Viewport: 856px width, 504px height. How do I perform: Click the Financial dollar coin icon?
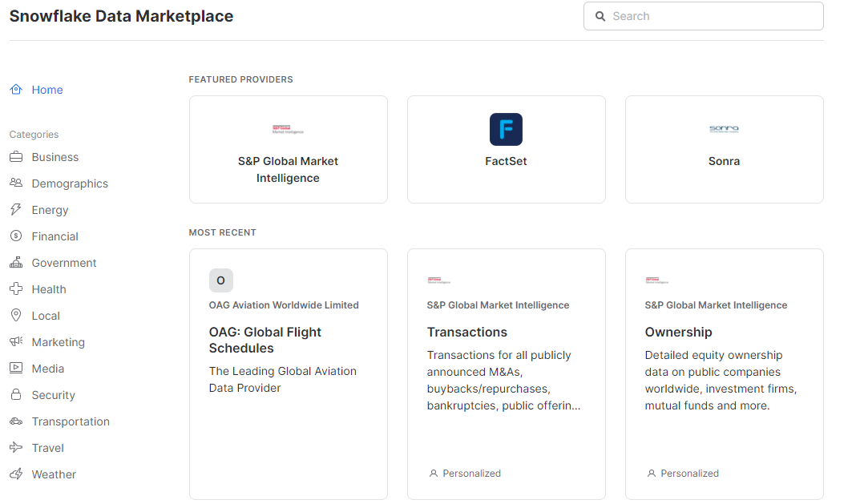(16, 236)
